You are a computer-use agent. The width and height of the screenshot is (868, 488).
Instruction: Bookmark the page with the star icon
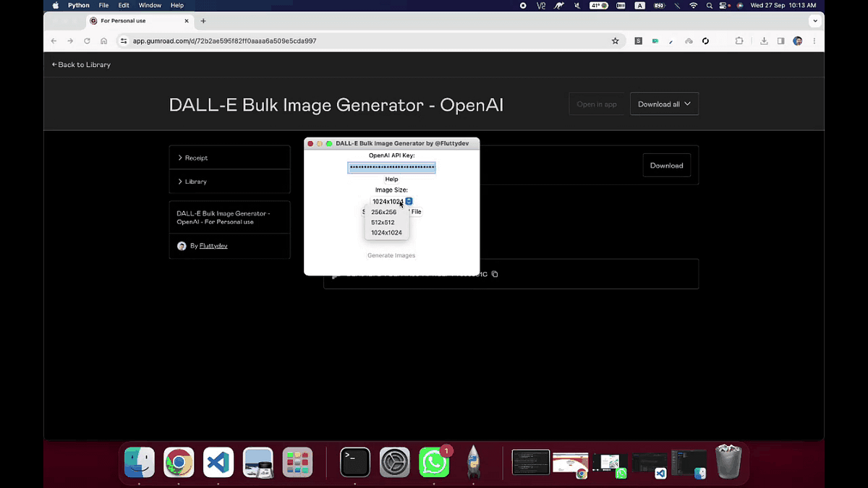pyautogui.click(x=616, y=41)
